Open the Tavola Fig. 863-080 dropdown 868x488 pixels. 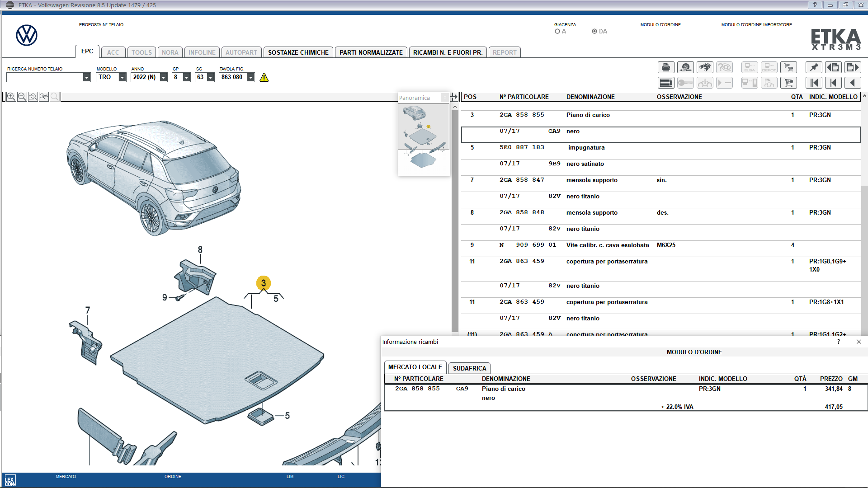(250, 77)
